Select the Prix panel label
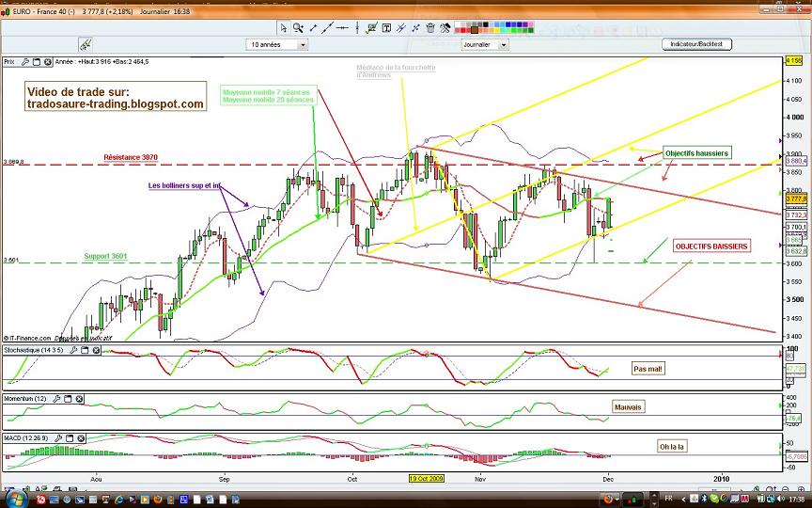This screenshot has width=812, height=508. 9,62
